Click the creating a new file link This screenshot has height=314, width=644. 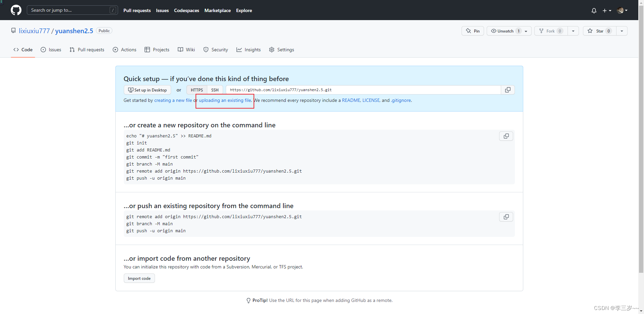point(173,100)
